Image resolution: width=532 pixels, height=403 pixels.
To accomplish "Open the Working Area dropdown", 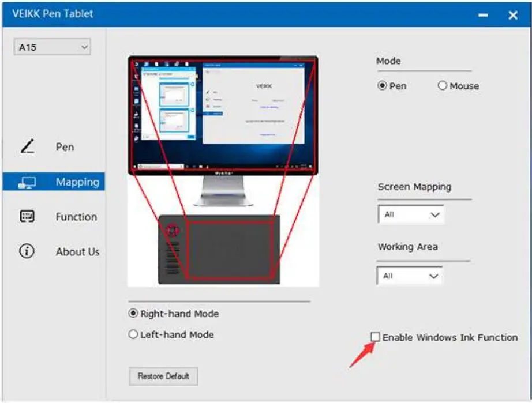I will click(x=410, y=276).
